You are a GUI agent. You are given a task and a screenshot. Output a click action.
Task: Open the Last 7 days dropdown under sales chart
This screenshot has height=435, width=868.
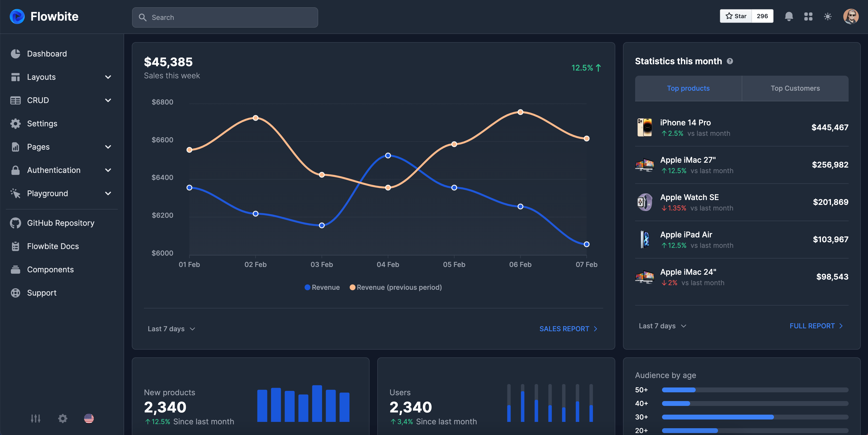[x=171, y=329]
